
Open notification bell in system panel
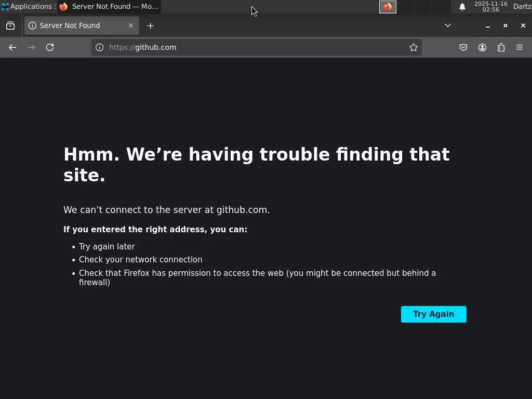tap(462, 7)
